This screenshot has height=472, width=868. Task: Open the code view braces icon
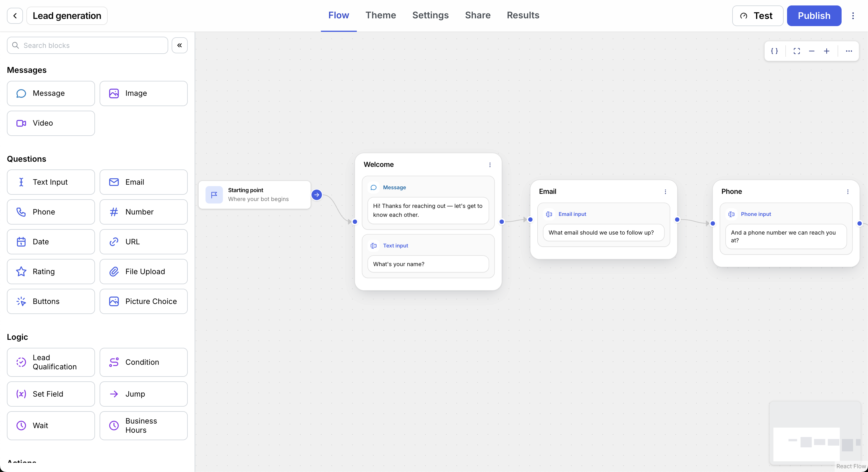coord(774,51)
